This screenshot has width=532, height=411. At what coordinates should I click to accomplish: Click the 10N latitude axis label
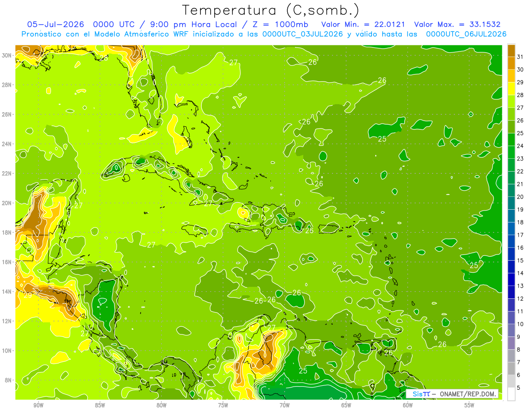(x=7, y=350)
